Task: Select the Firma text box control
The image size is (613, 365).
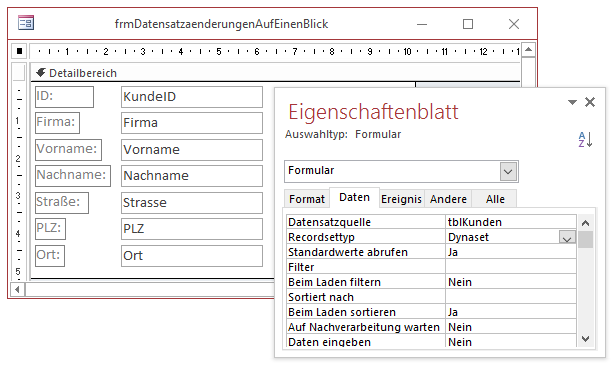Action: point(192,123)
